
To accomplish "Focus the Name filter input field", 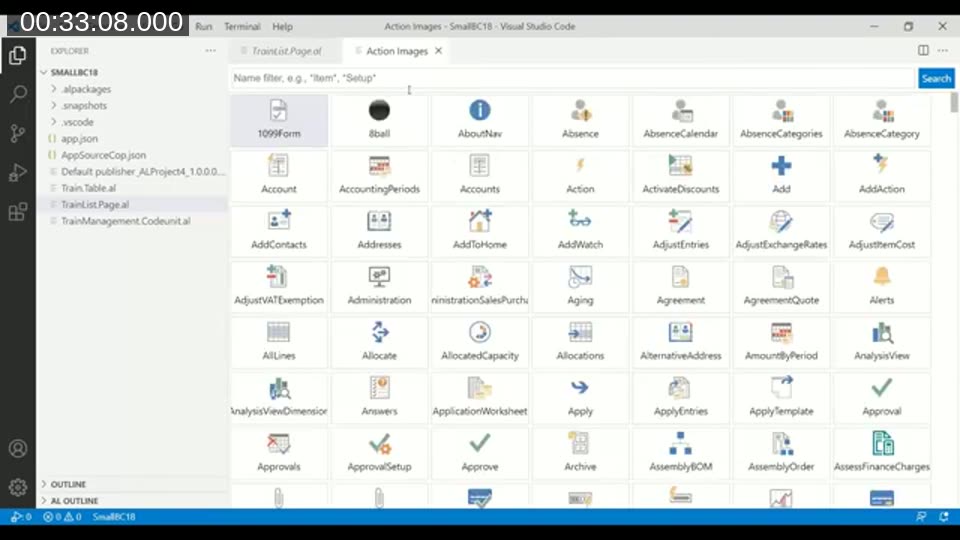I will (572, 78).
